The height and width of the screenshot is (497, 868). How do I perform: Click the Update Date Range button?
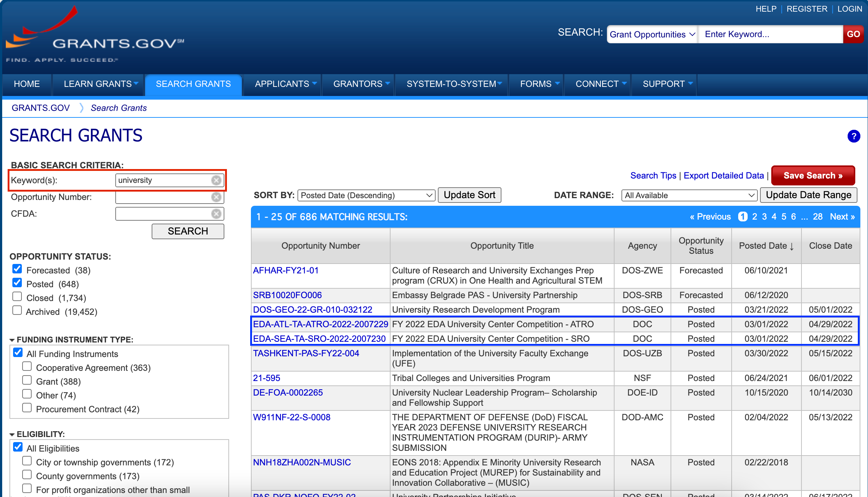[808, 195]
